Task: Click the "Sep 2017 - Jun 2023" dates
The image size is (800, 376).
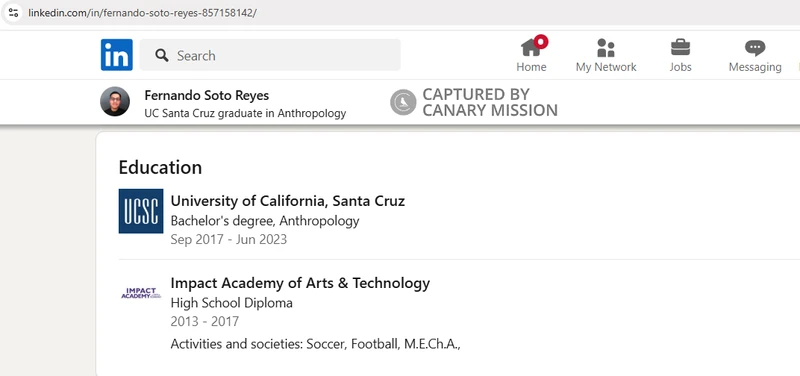Action: point(229,239)
